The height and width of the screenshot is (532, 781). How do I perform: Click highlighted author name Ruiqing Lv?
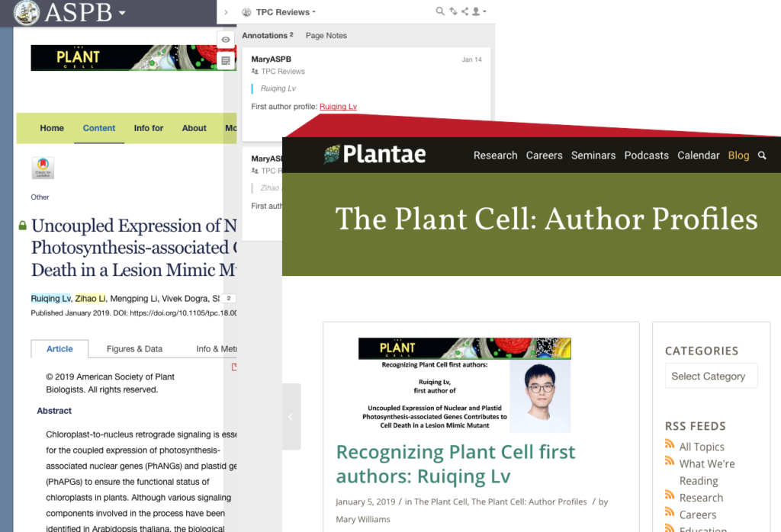click(x=51, y=299)
